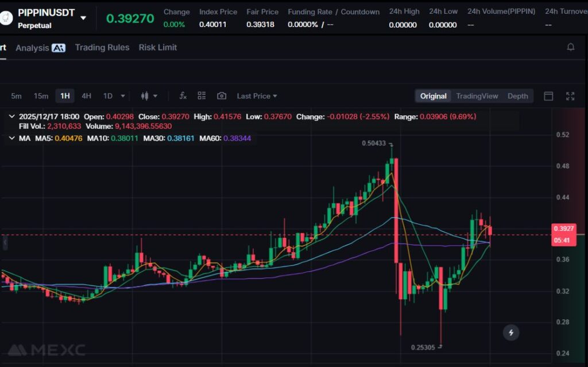588x367 pixels.
Task: Expand the Last Price dropdown
Action: pyautogui.click(x=257, y=96)
